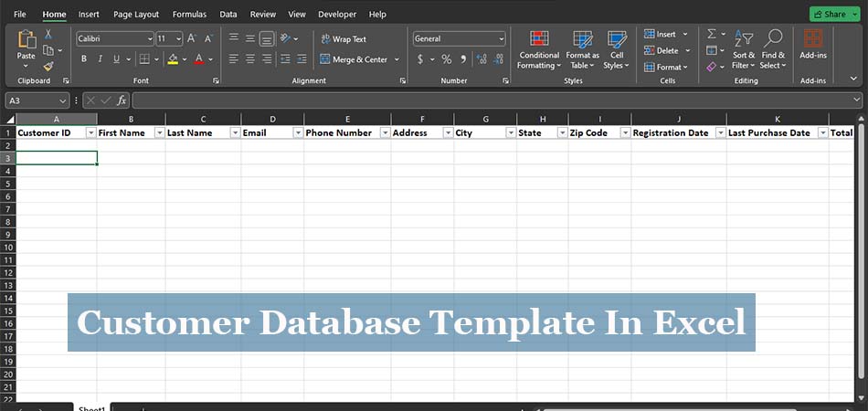Click the yellow Fill Color swatch
Image resolution: width=868 pixels, height=411 pixels.
tap(173, 59)
